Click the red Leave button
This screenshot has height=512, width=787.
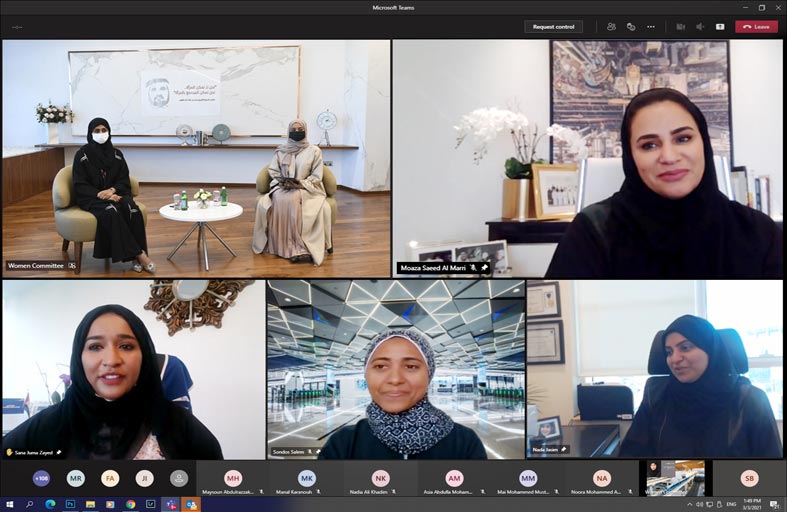click(756, 27)
